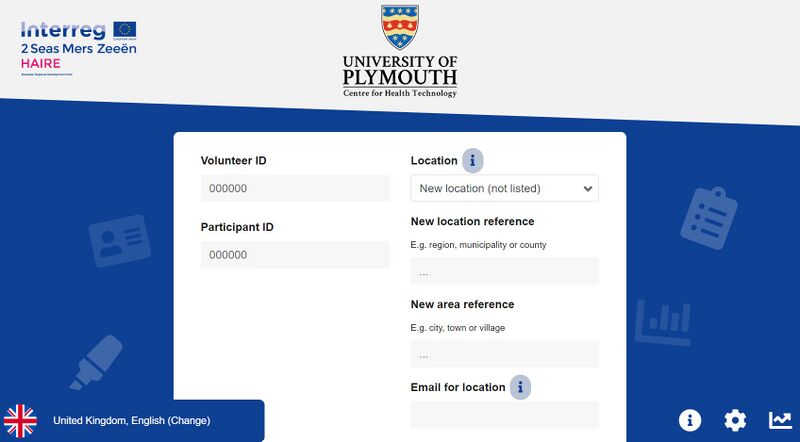Click the highlighter marker background icon
This screenshot has height=442, width=800.
(96, 362)
